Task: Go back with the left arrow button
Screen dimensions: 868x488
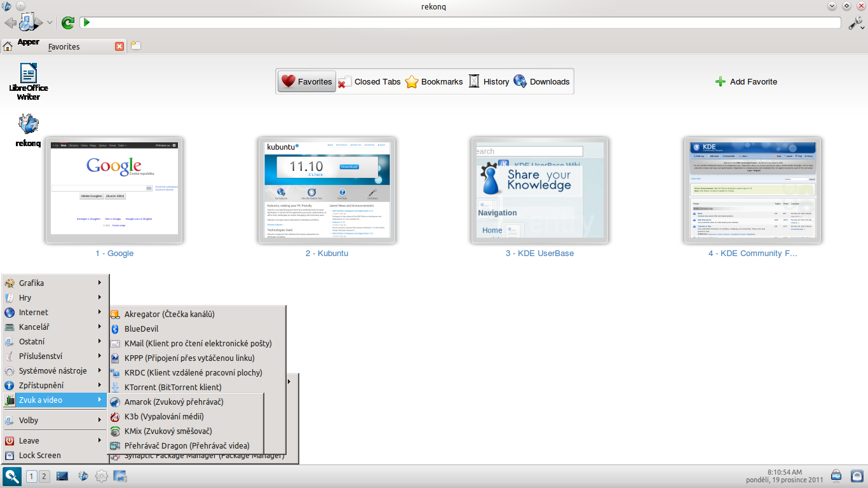Action: 10,23
